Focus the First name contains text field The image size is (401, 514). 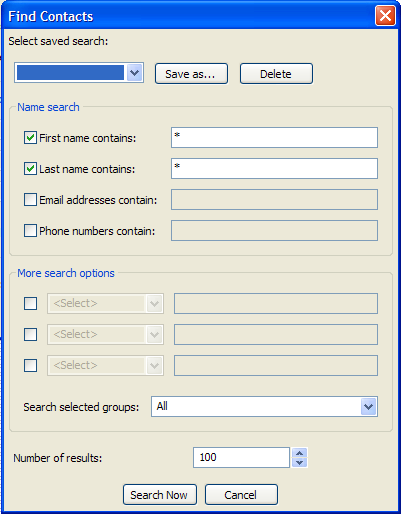point(274,137)
